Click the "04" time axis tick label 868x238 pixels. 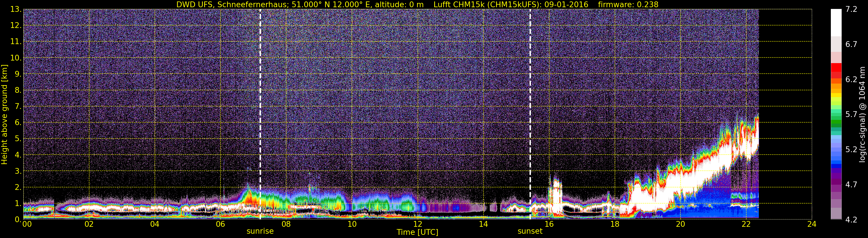[155, 224]
